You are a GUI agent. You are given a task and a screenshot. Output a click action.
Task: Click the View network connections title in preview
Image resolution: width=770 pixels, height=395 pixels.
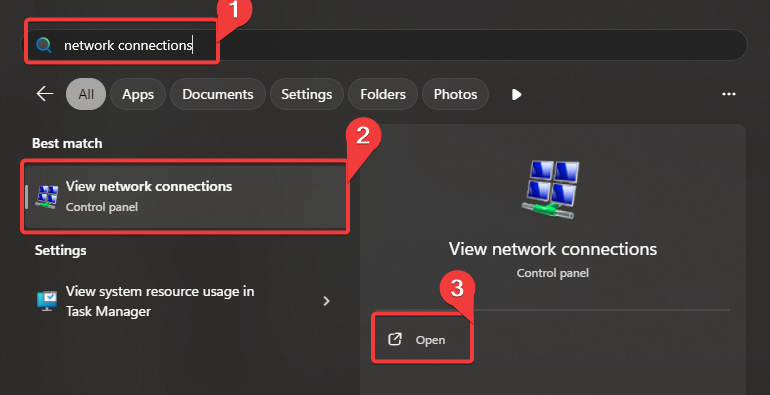[552, 249]
